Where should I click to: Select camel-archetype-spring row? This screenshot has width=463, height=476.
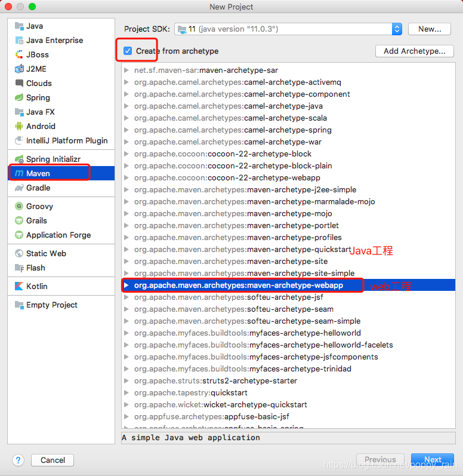[288, 130]
